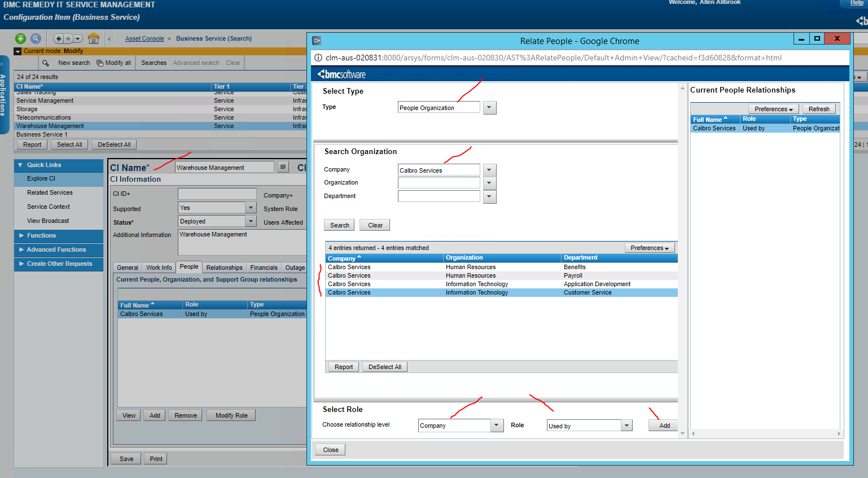Click the Search button in Search Organization
The width and height of the screenshot is (868, 478).
[x=340, y=225]
